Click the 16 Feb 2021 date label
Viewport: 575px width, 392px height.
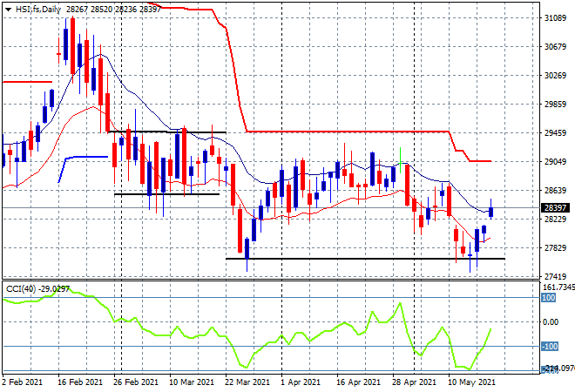[80, 382]
